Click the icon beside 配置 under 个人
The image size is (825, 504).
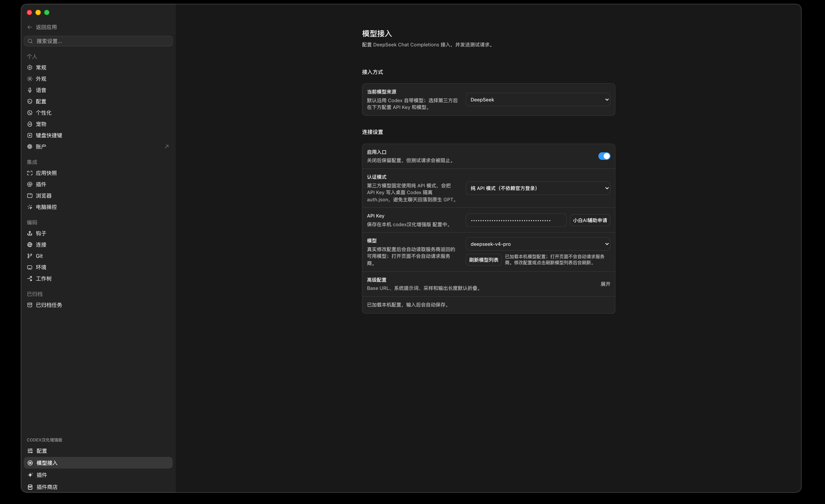[x=30, y=101]
